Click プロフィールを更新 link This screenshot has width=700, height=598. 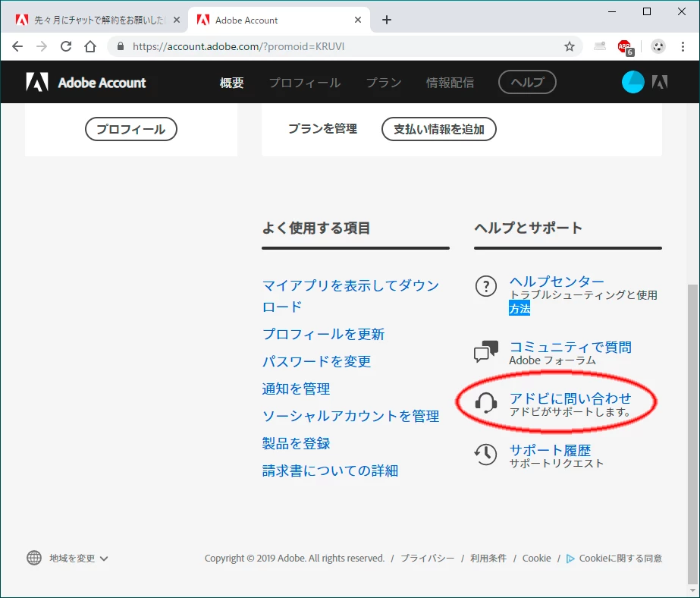(x=323, y=334)
